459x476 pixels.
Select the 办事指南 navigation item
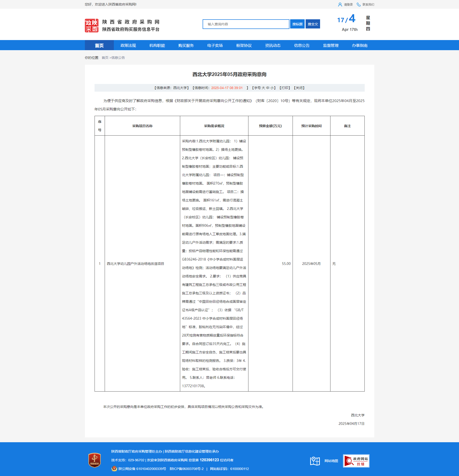click(359, 45)
